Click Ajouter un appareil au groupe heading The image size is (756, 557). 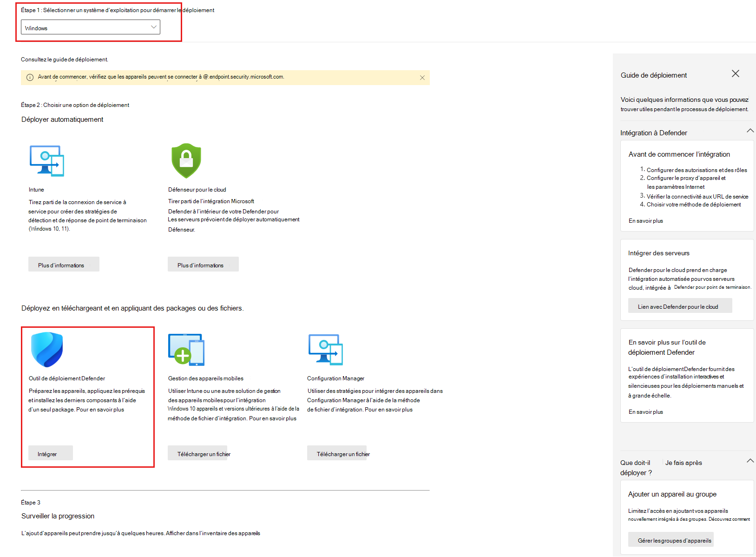672,494
